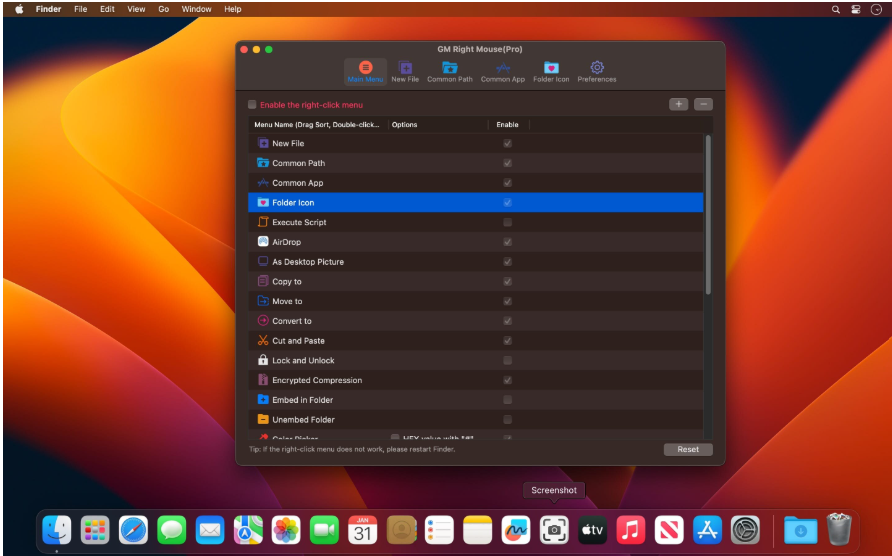Open the Common App tab

pyautogui.click(x=502, y=72)
